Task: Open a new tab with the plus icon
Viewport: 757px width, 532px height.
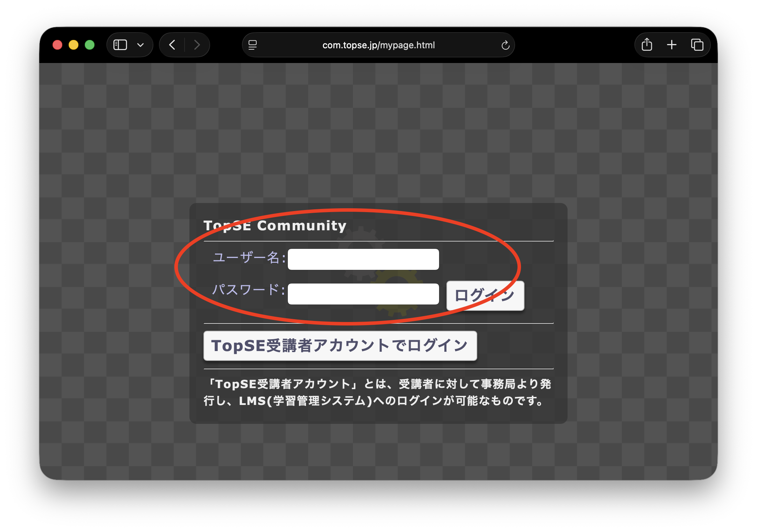Action: 672,45
